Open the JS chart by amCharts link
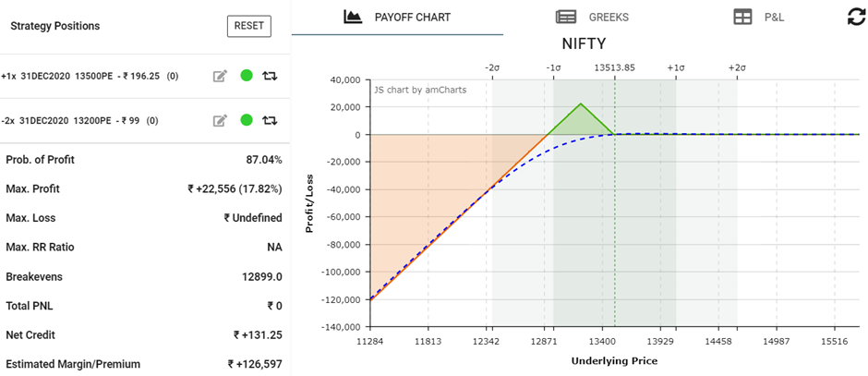This screenshot has height=376, width=868. 420,90
